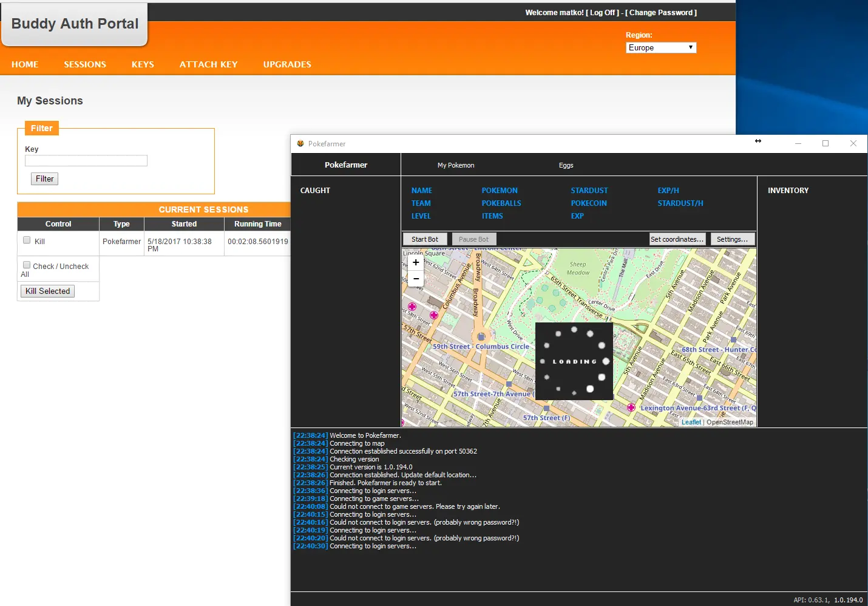Click the 57th Street-7th Avenue station marker

pyautogui.click(x=509, y=384)
